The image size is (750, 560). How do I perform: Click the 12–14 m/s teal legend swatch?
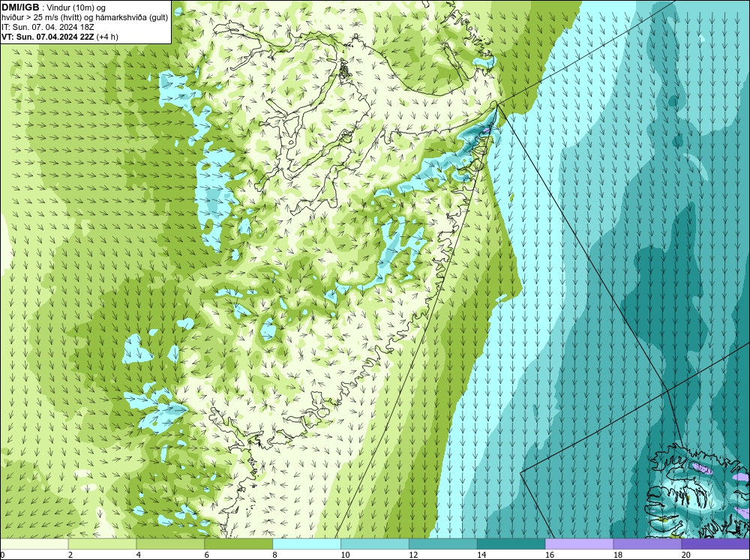click(443, 544)
